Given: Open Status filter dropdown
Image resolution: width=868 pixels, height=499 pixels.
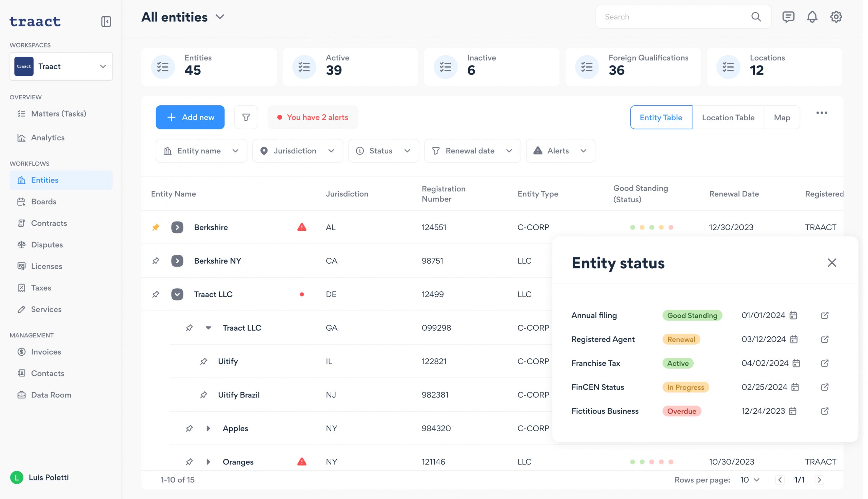Looking at the screenshot, I should (x=383, y=151).
